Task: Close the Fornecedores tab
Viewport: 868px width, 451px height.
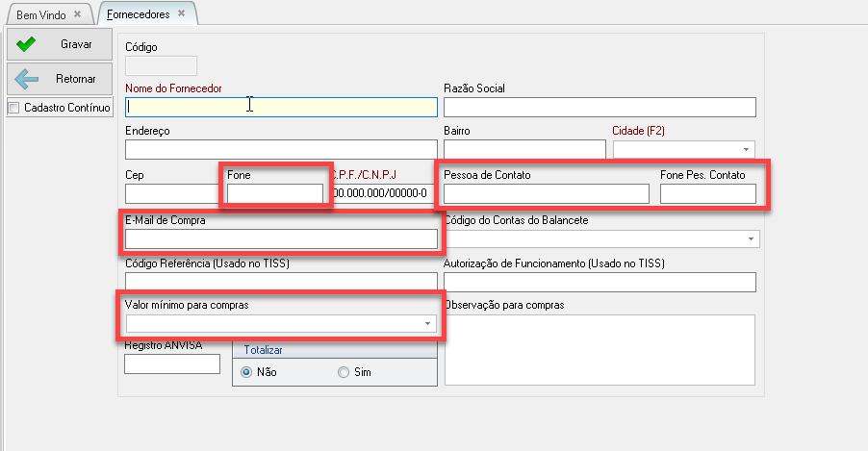Action: point(180,14)
